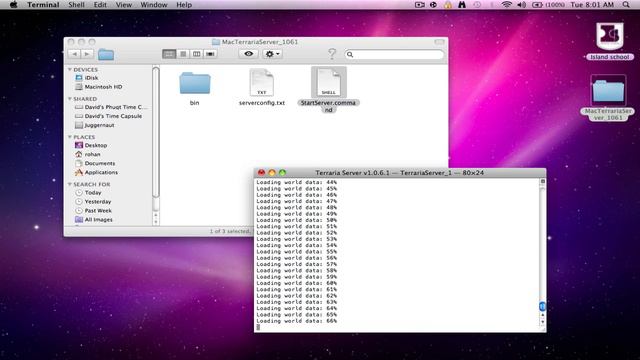Viewport: 640px width, 360px height.
Task: Open the View menu
Action: click(124, 5)
